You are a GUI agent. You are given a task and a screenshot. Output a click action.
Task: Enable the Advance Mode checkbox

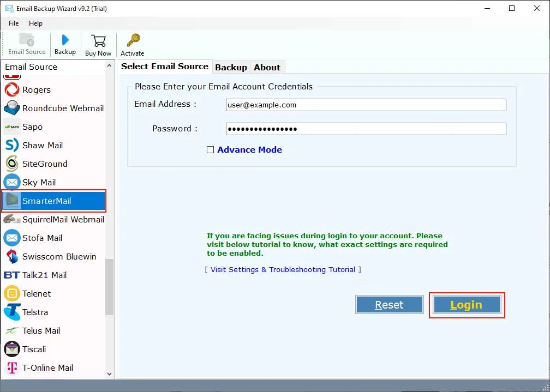point(211,149)
